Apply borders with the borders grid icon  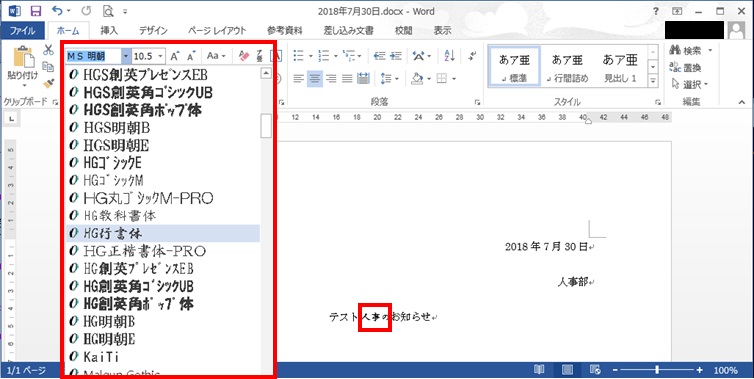pos(442,78)
